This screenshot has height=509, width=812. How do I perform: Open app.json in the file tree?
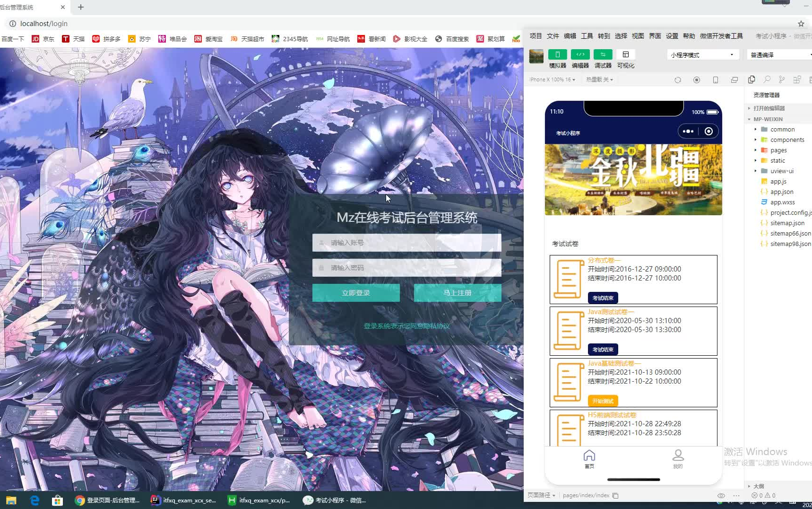pyautogui.click(x=781, y=192)
